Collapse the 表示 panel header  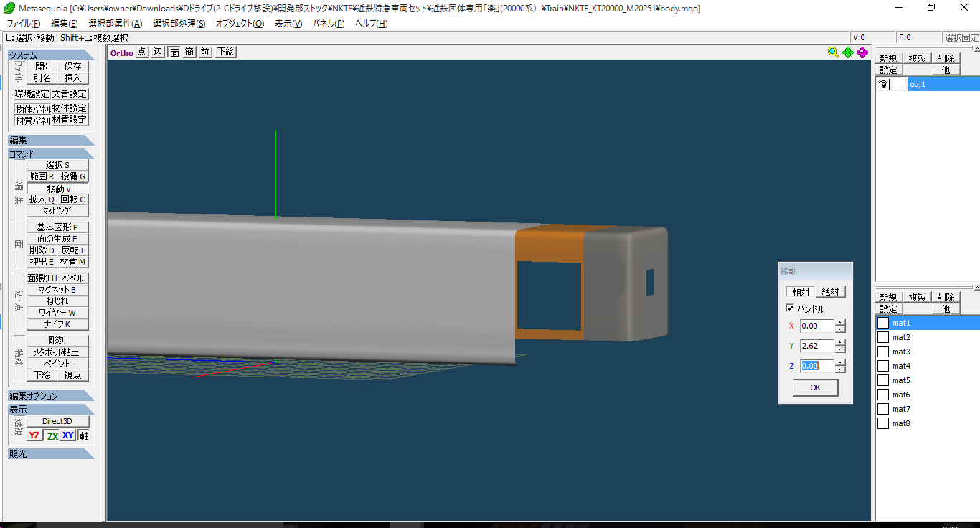click(51, 409)
